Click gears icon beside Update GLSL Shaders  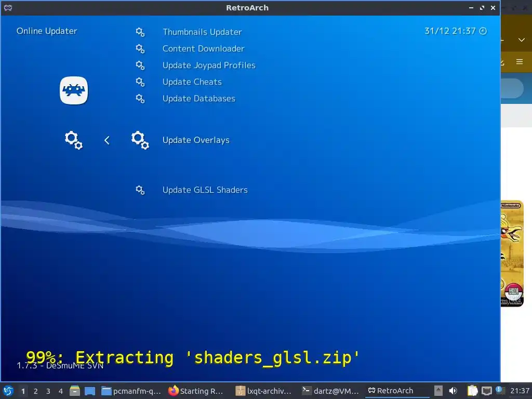140,190
